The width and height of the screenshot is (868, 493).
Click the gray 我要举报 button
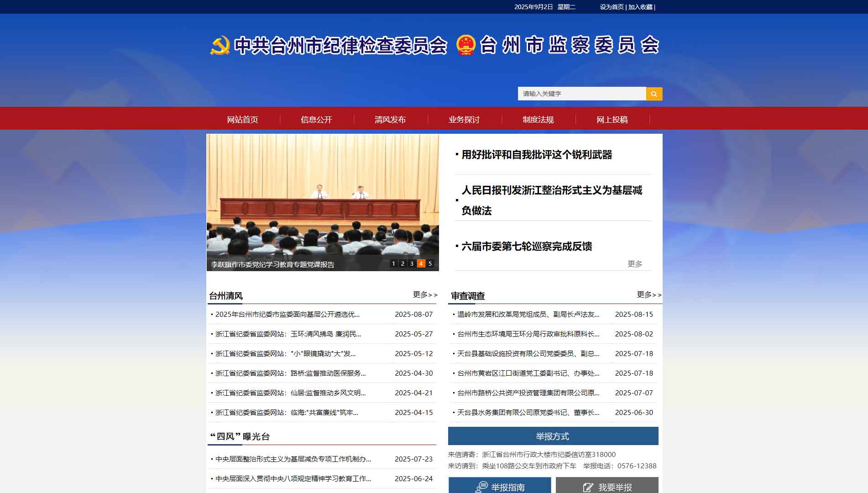click(x=607, y=485)
